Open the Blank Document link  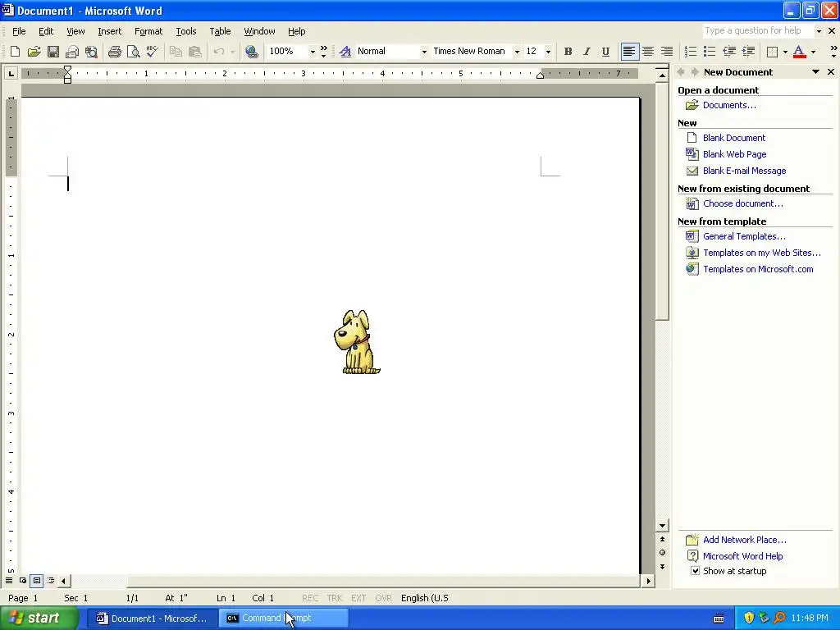[x=734, y=138]
